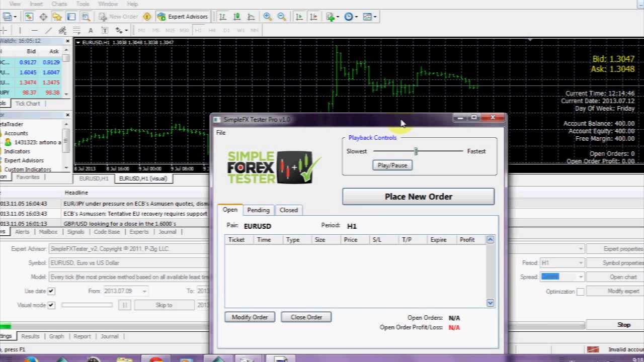The height and width of the screenshot is (362, 644).
Task: Toggle chart shift icon
Action: (x=313, y=17)
